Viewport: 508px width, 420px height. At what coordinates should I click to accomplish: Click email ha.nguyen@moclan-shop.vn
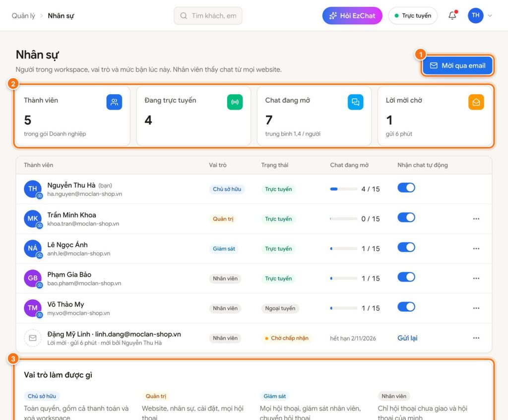coord(84,194)
